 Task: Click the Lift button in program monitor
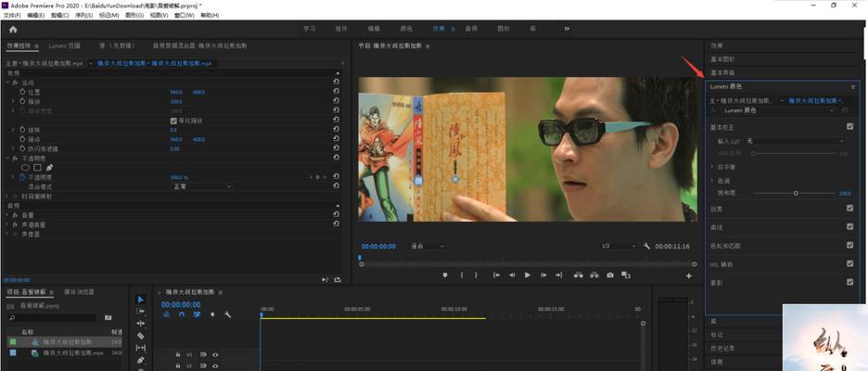click(579, 275)
